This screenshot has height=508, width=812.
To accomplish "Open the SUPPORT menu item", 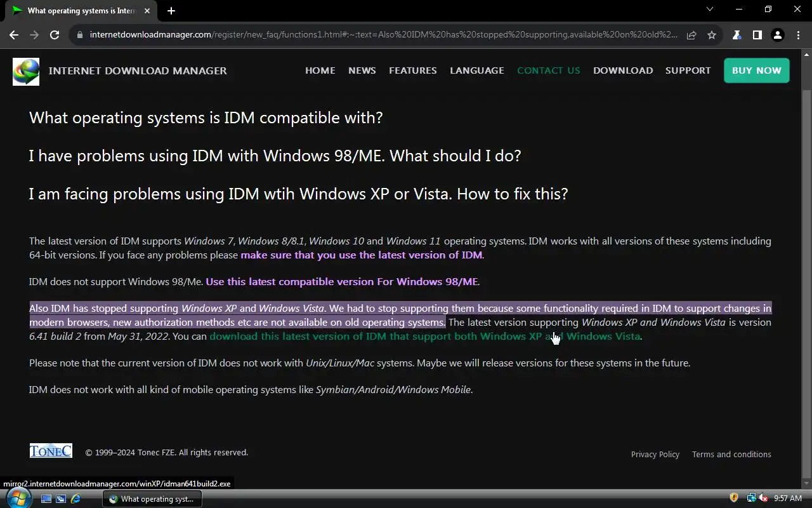I will 688,70.
